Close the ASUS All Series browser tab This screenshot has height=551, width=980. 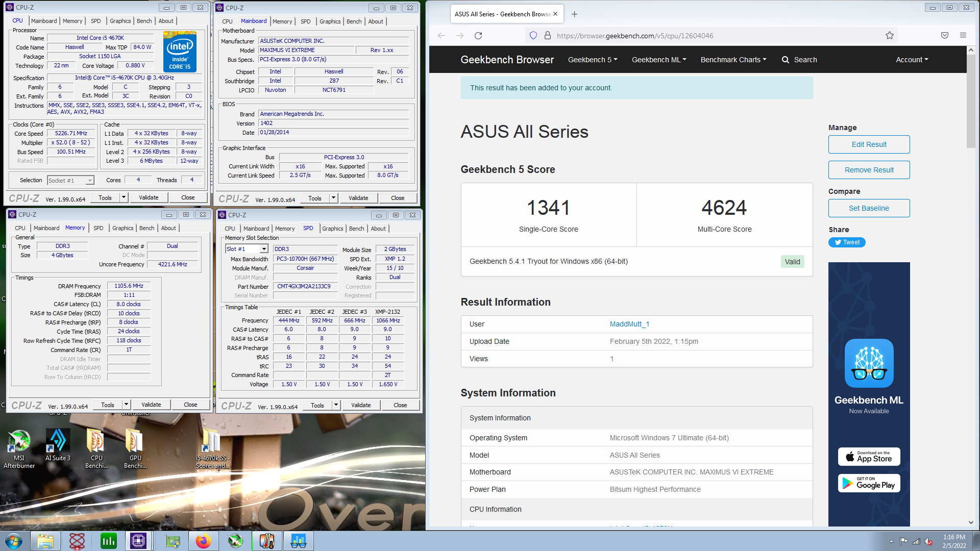tap(555, 14)
